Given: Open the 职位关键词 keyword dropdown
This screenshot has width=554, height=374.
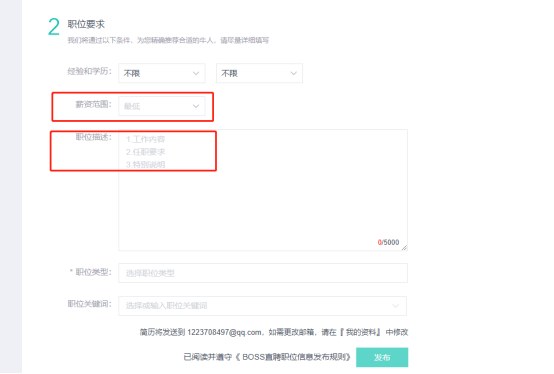Looking at the screenshot, I should click(x=263, y=305).
